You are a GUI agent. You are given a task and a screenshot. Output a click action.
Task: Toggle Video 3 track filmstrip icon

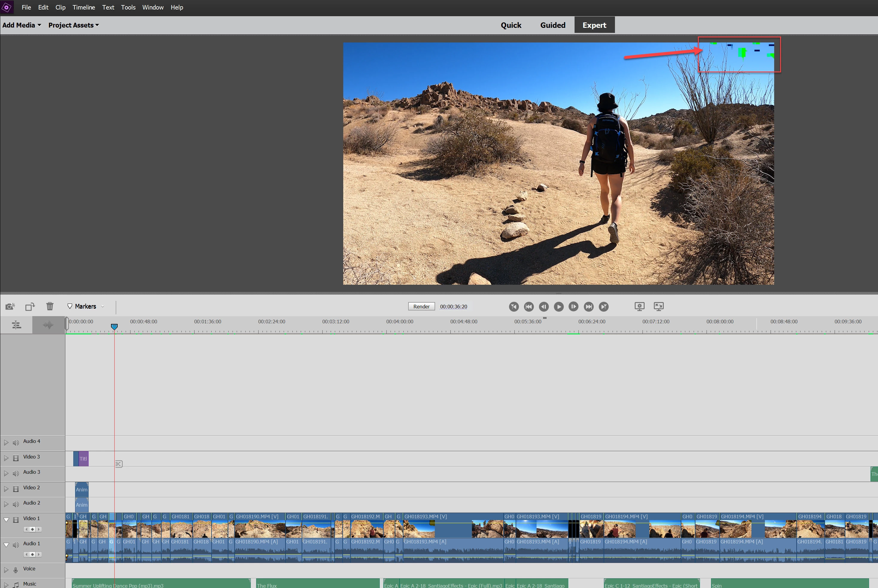pyautogui.click(x=16, y=458)
